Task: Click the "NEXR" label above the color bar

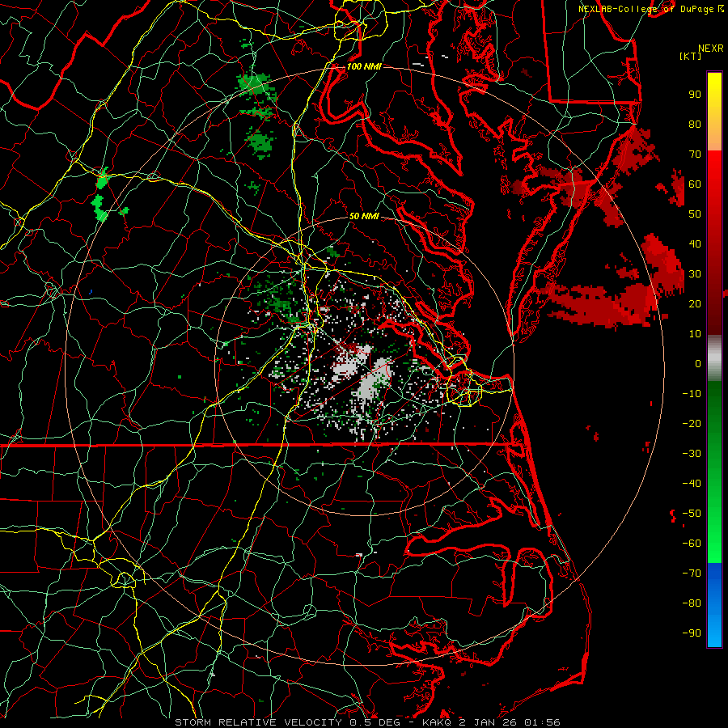Action: click(711, 49)
